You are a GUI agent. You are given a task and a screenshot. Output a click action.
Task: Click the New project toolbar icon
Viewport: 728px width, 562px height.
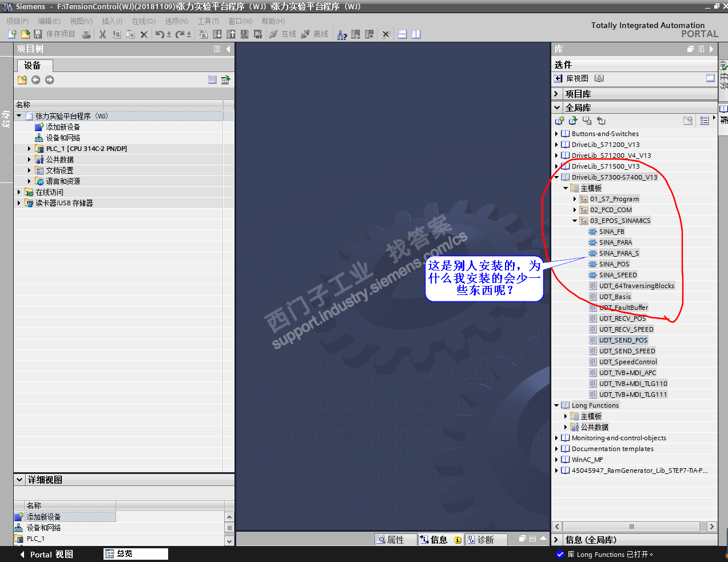(x=12, y=34)
